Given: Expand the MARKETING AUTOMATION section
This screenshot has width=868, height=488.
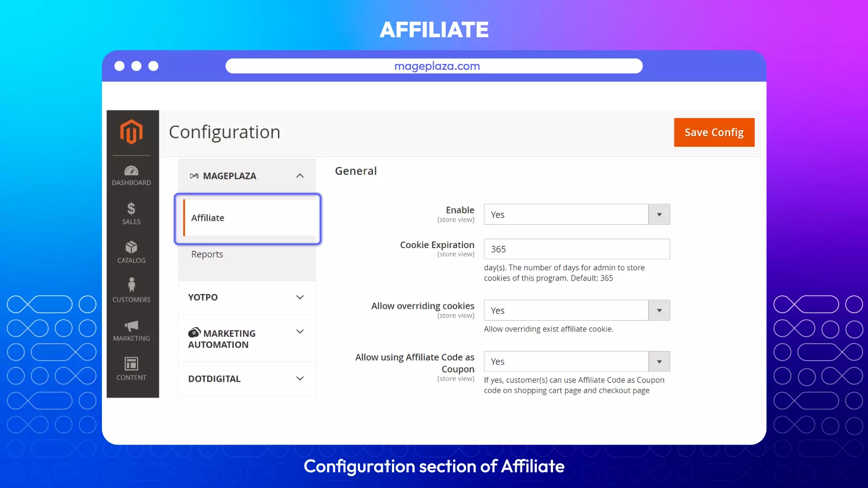Looking at the screenshot, I should pyautogui.click(x=247, y=339).
